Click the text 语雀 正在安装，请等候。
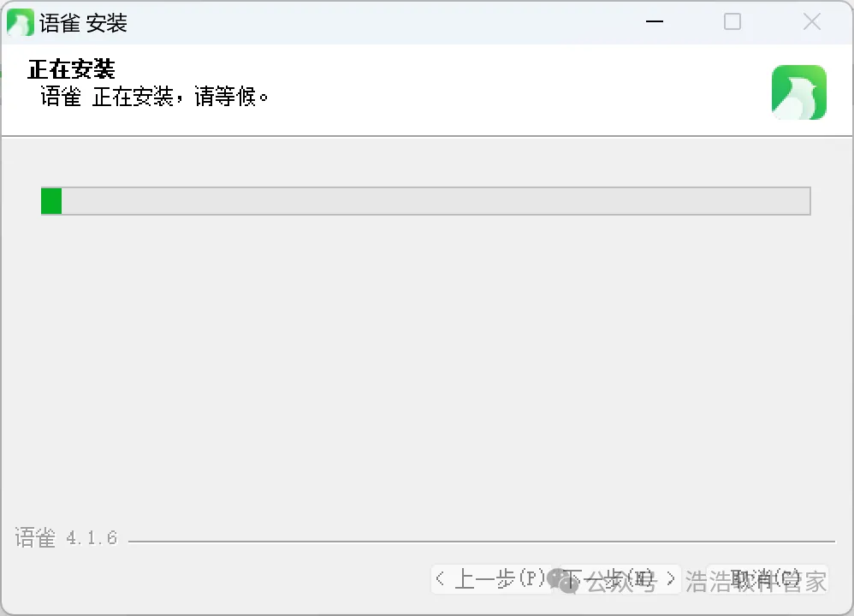 (154, 97)
